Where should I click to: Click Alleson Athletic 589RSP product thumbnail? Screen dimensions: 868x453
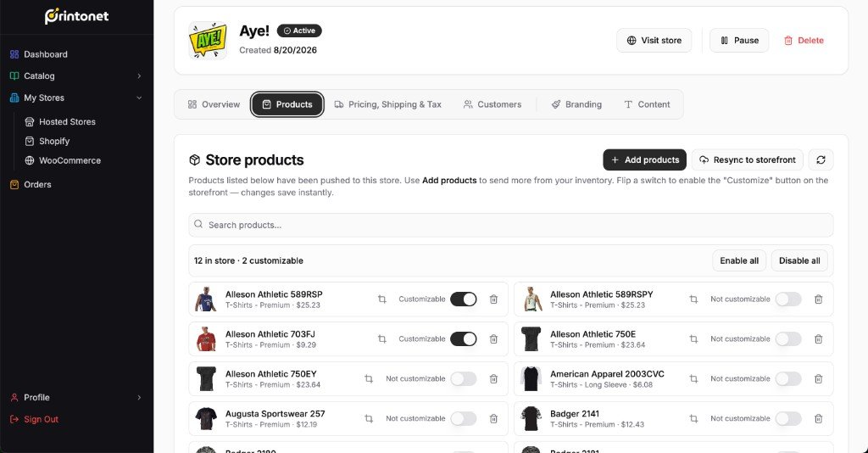click(206, 299)
